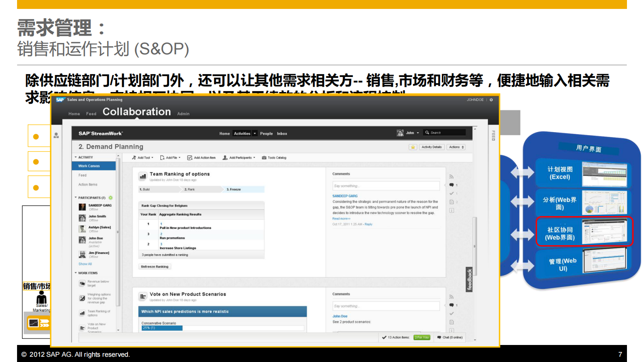The width and height of the screenshot is (644, 362).
Task: Click the Read more link in comment
Action: click(341, 218)
